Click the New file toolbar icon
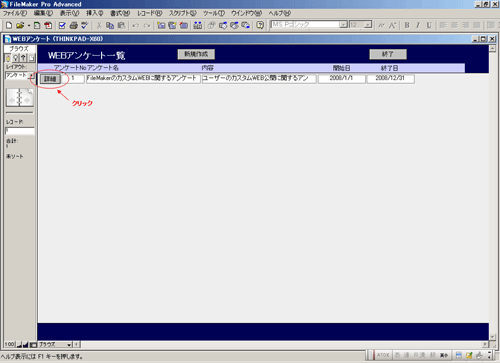Screen dimensions: 500x363 click(9, 25)
